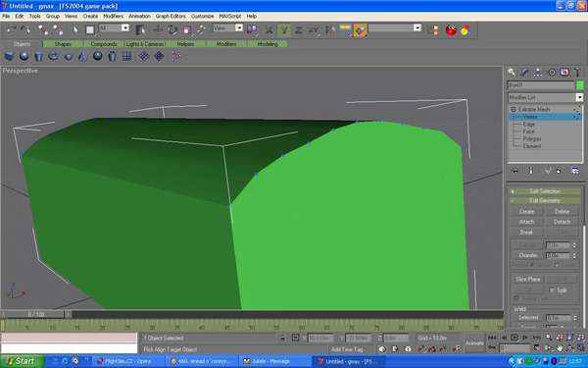Click the Attach button
Screen dimensions: 588x368
click(x=526, y=222)
